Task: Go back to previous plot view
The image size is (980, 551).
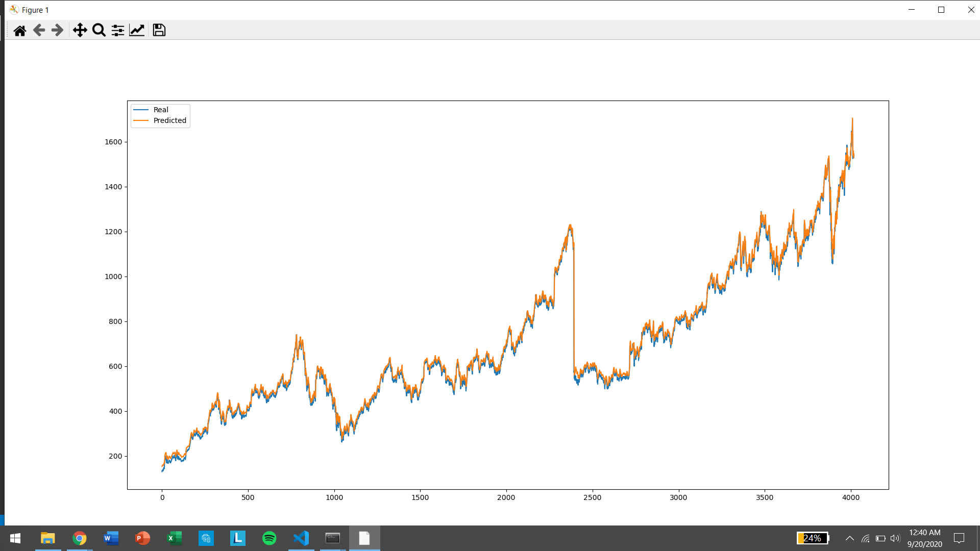Action: [39, 31]
